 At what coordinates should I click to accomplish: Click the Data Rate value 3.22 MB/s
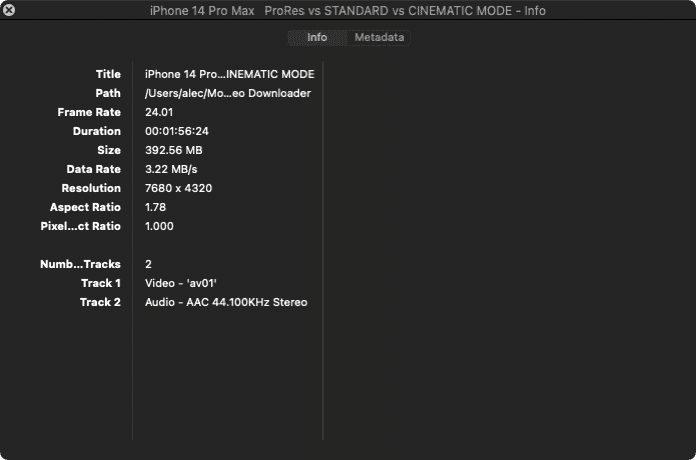(171, 170)
